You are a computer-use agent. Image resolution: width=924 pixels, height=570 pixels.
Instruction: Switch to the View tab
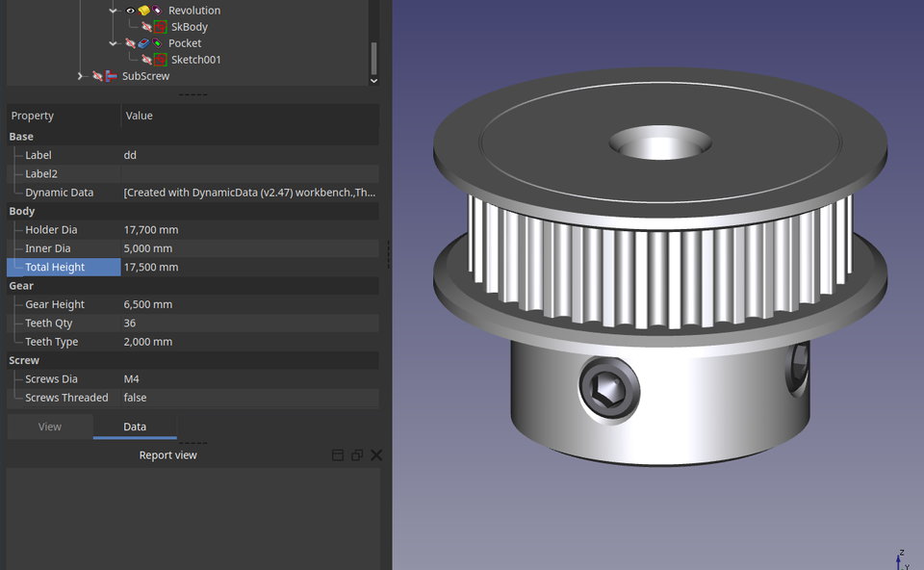(49, 427)
